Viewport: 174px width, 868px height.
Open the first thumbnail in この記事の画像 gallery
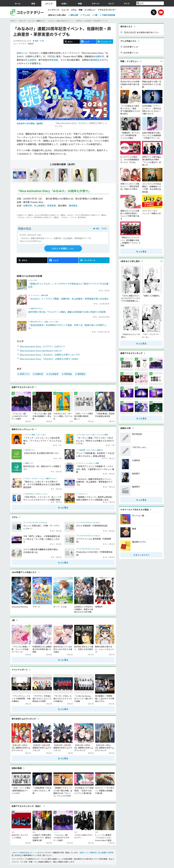click(20, 175)
